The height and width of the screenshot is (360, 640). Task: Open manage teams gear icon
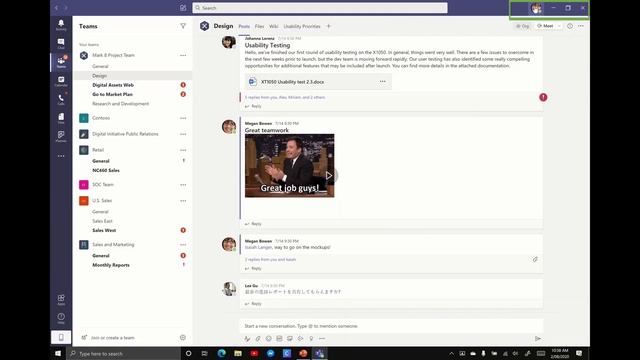tap(183, 338)
